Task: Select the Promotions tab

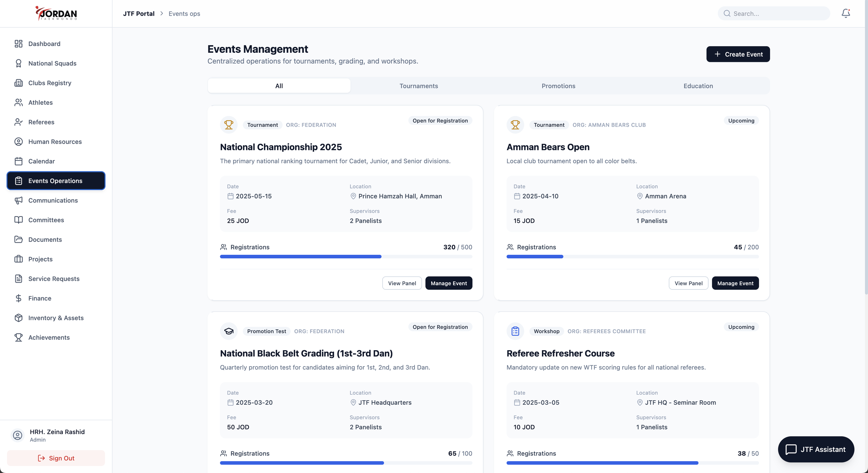Action: coord(558,86)
